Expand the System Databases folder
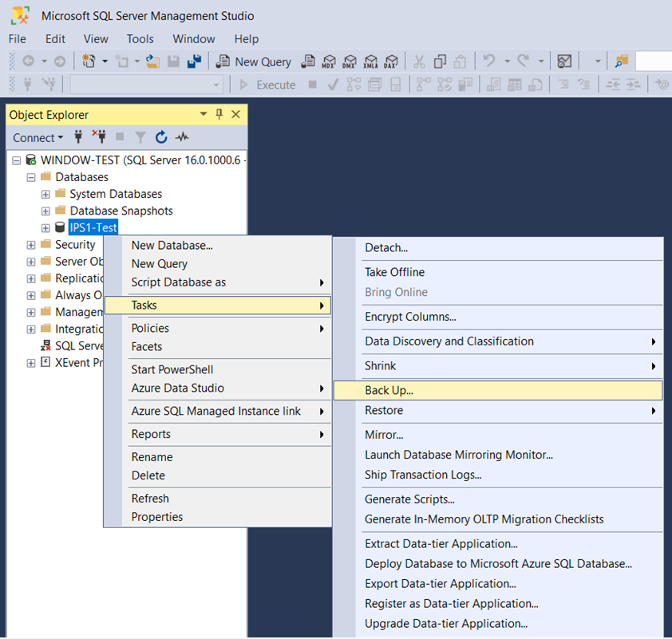Image resolution: width=672 pixels, height=639 pixels. pyautogui.click(x=45, y=195)
